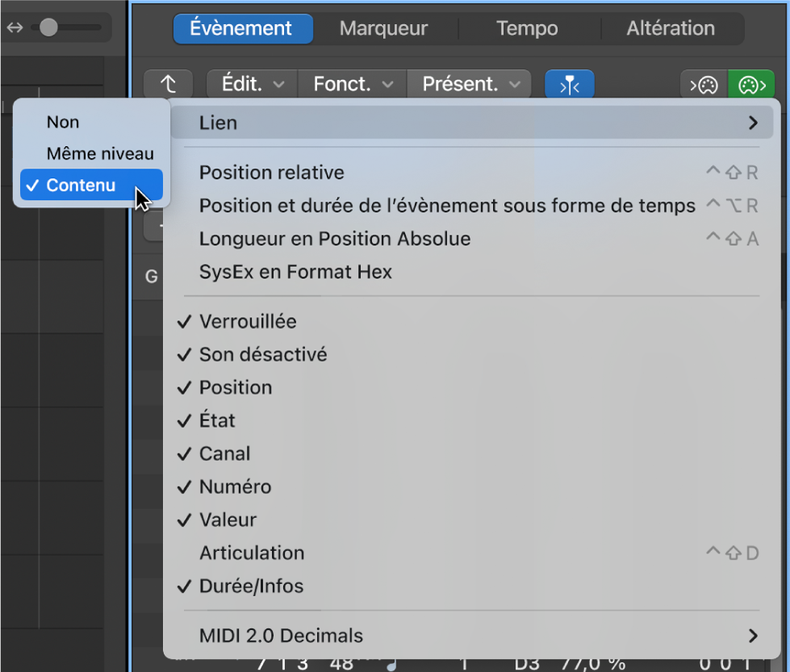Image resolution: width=790 pixels, height=672 pixels.
Task: Open the Fonct. dropdown menu
Action: click(x=352, y=84)
